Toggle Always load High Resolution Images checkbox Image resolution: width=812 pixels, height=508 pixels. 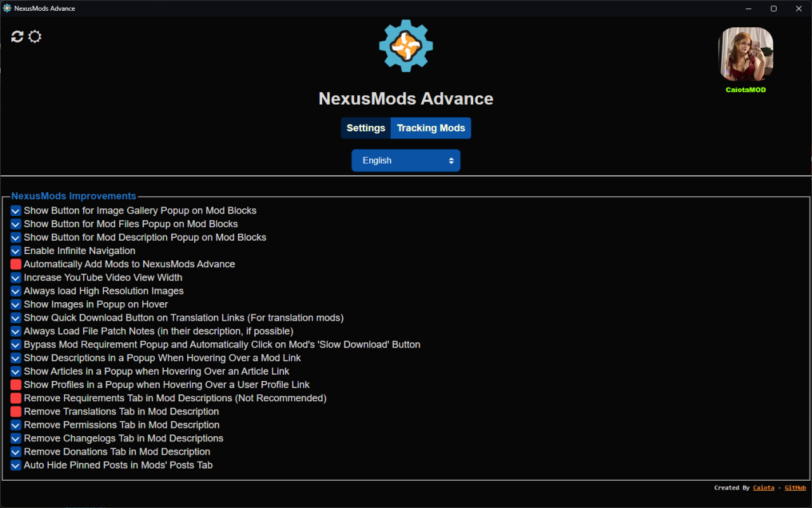[x=16, y=291]
